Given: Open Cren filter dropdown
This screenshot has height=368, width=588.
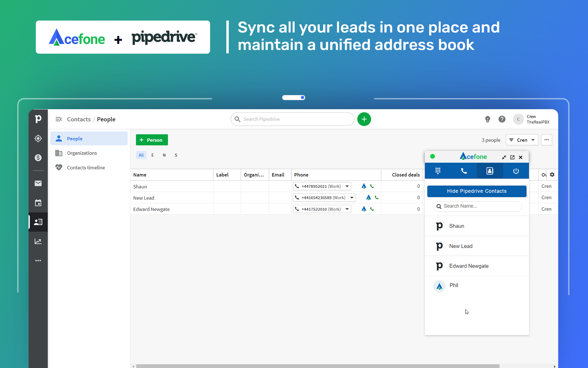Looking at the screenshot, I should [x=522, y=140].
